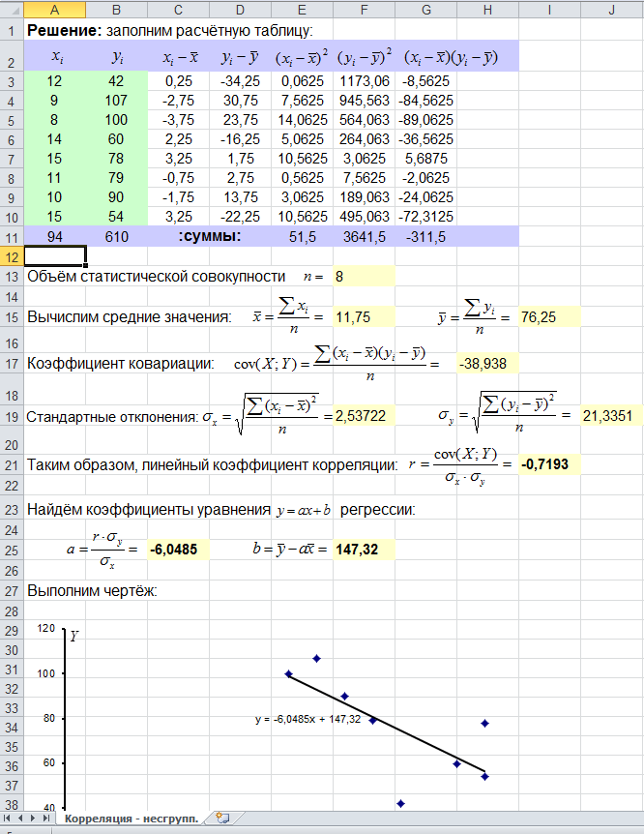The image size is (644, 834).
Task: Select the chart trendline equation label
Action: (308, 719)
